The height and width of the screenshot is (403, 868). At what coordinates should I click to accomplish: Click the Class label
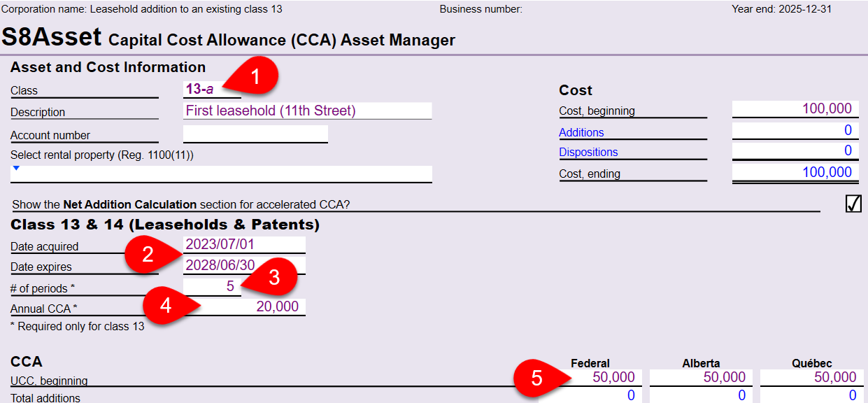(24, 91)
